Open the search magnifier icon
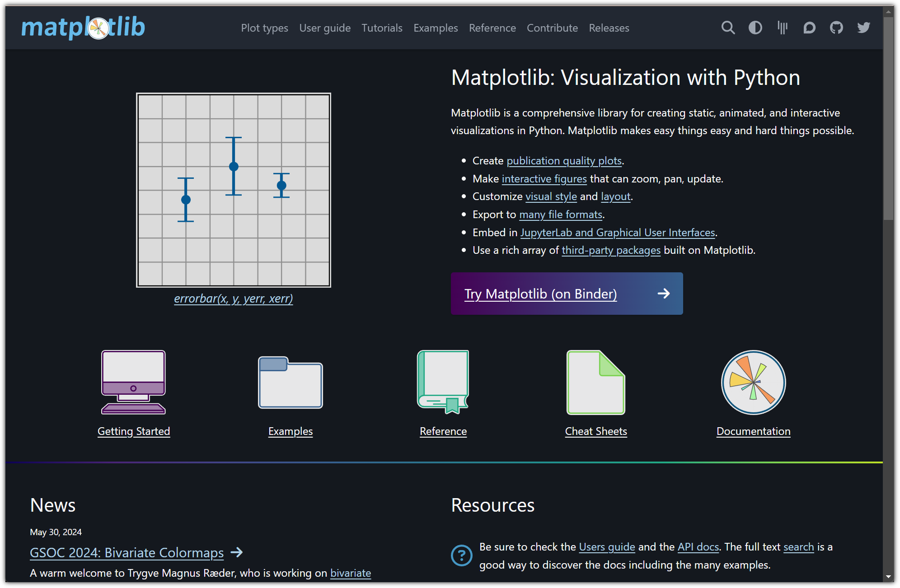 tap(728, 28)
